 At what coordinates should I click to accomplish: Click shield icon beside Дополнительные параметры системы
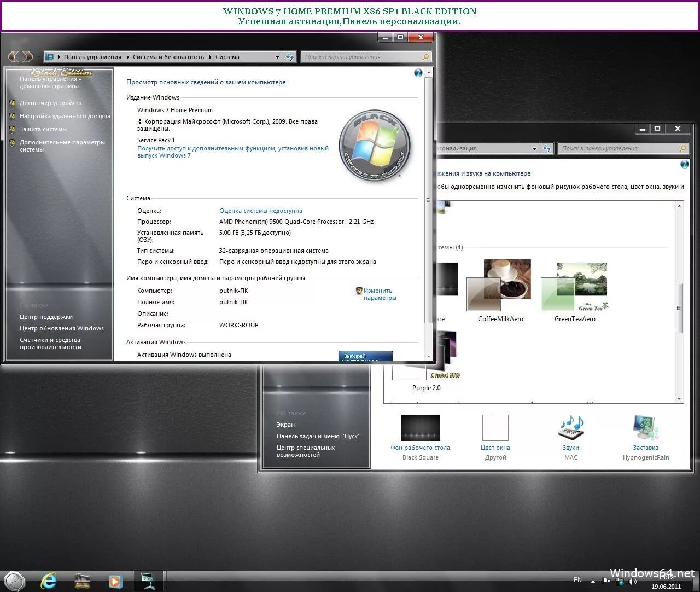tap(13, 142)
